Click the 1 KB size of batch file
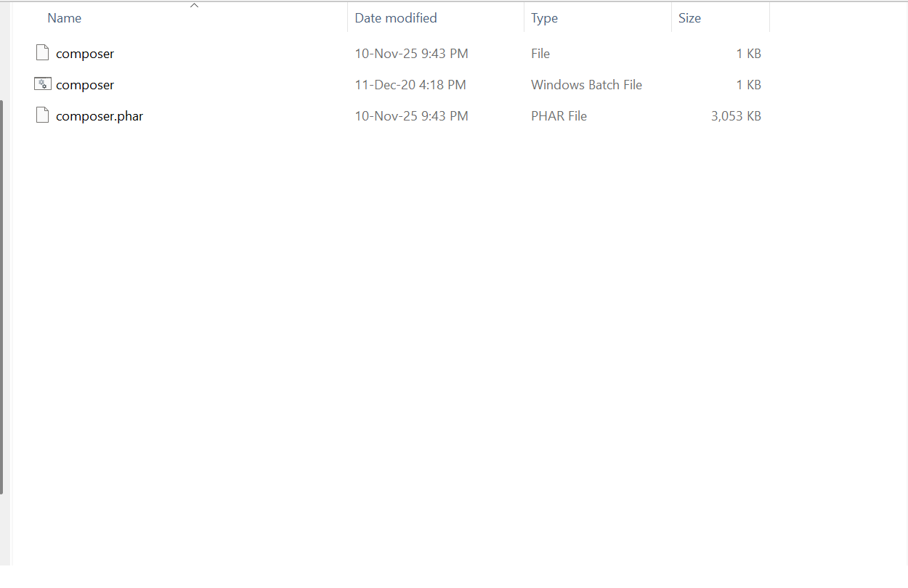The height and width of the screenshot is (588, 908). point(748,85)
